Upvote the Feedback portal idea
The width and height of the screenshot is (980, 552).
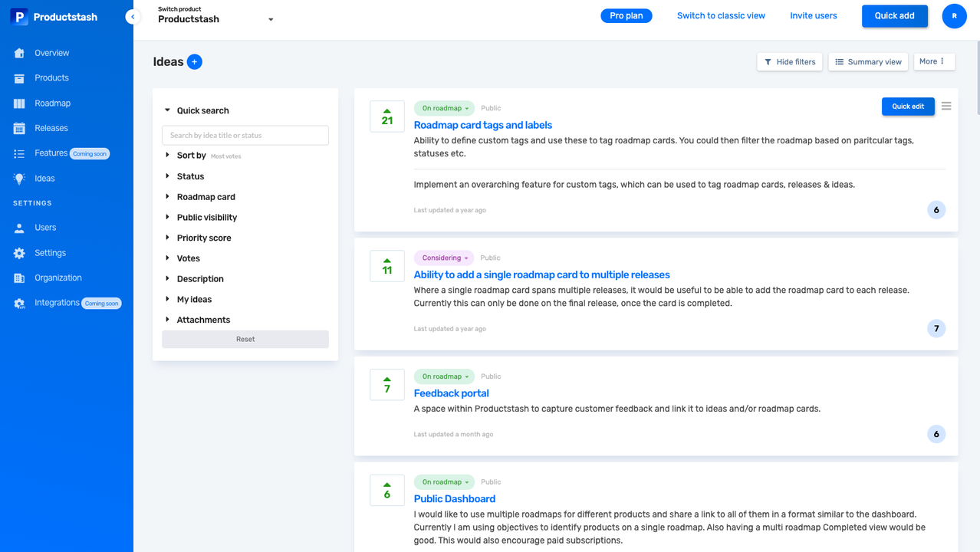click(x=386, y=380)
